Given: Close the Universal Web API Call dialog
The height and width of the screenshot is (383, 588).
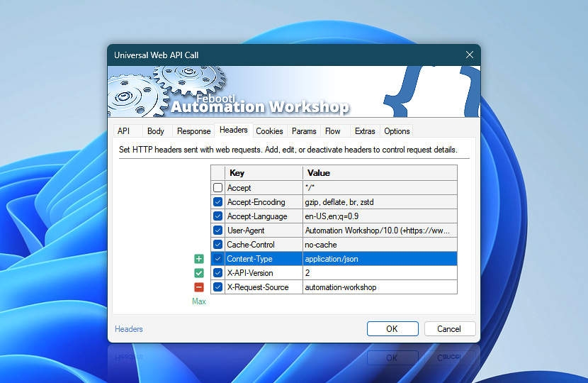Looking at the screenshot, I should (470, 55).
